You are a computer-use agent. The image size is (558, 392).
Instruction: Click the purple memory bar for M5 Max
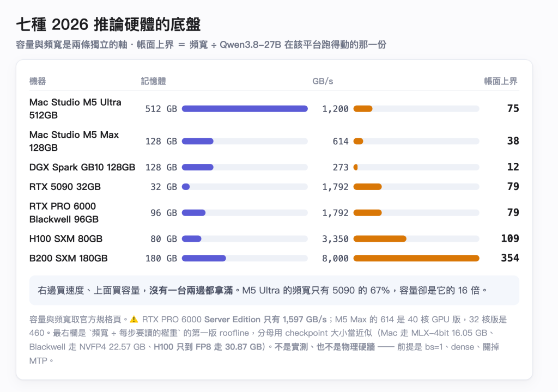tap(197, 141)
